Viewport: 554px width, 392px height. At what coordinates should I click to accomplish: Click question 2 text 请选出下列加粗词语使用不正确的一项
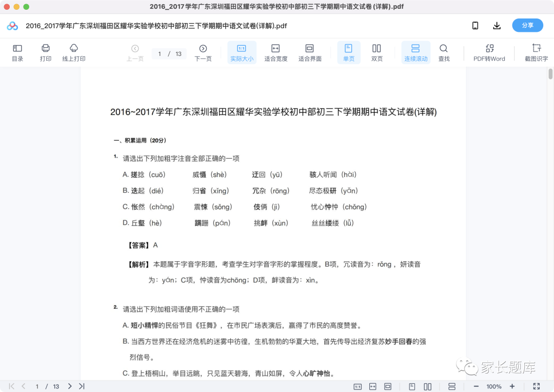(x=181, y=309)
